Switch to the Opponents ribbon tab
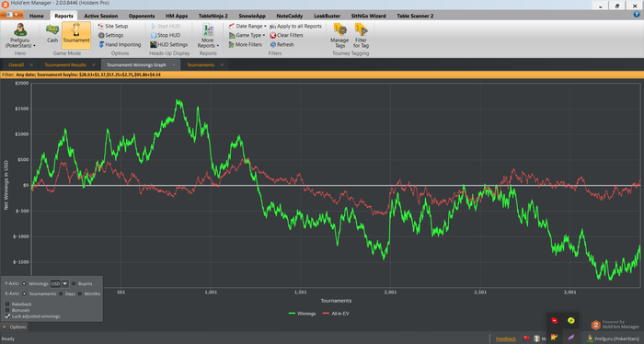This screenshot has height=344, width=644. point(142,16)
